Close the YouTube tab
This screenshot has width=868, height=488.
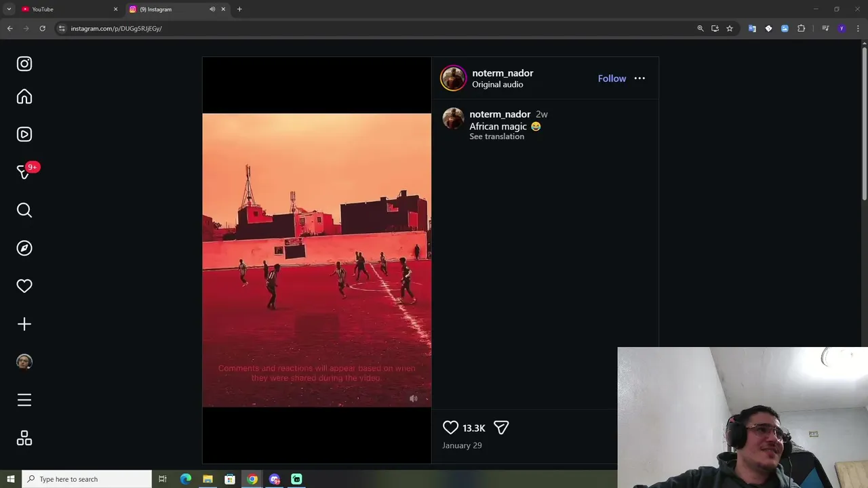[115, 9]
